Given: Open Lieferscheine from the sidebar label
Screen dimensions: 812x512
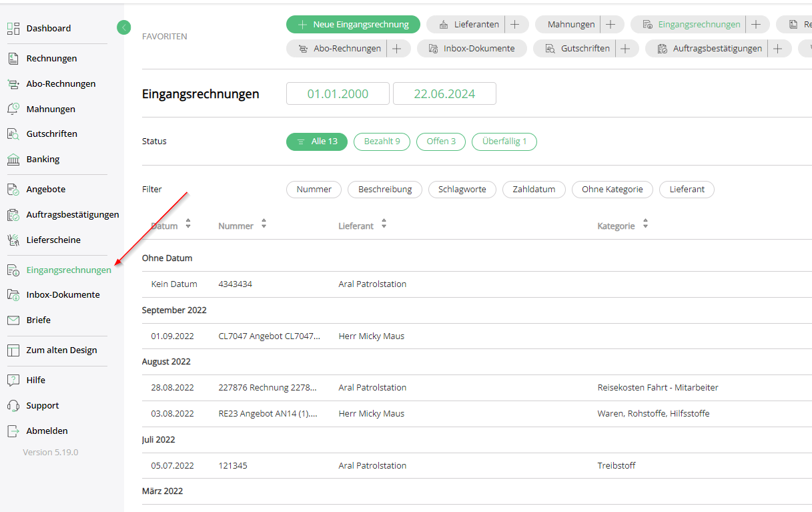Looking at the screenshot, I should [53, 240].
